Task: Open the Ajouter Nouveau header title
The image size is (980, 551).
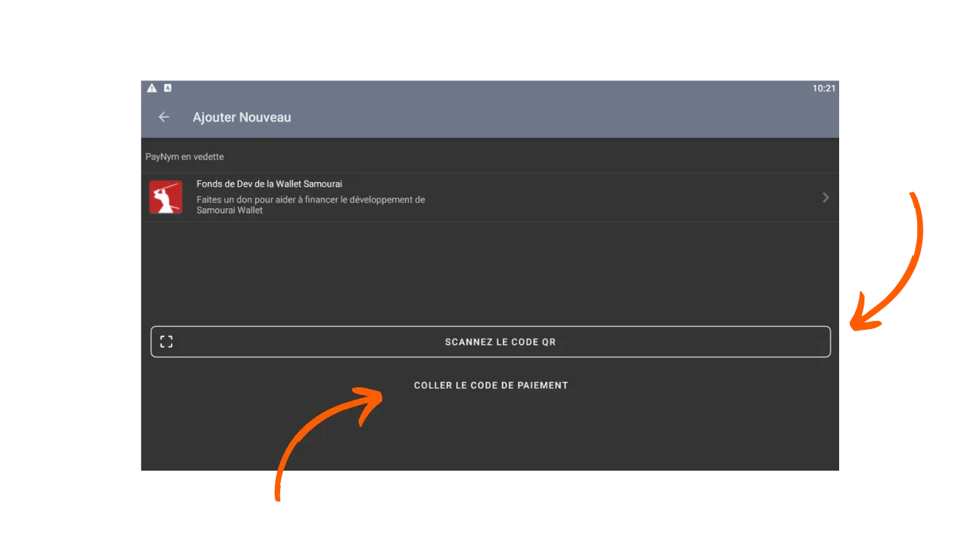Action: 242,116
